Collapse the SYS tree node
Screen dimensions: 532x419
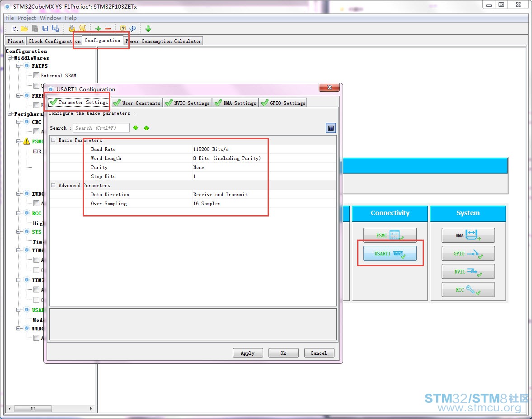(19, 232)
